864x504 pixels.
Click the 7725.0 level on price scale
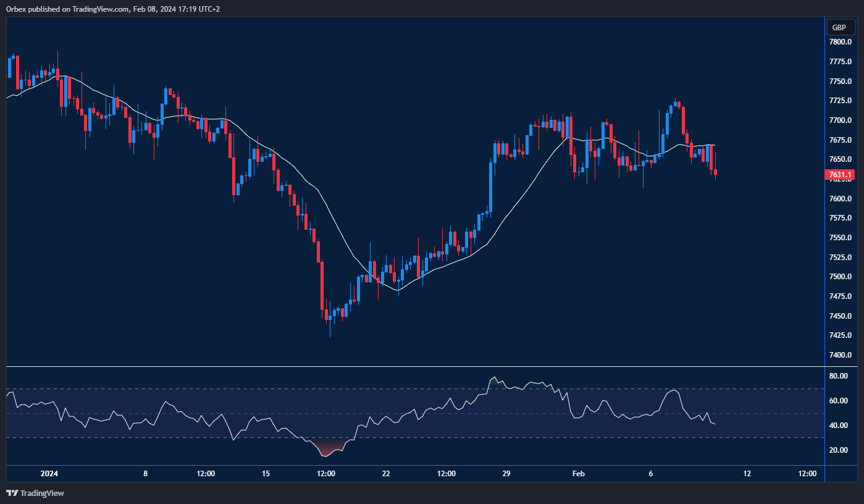pyautogui.click(x=841, y=101)
